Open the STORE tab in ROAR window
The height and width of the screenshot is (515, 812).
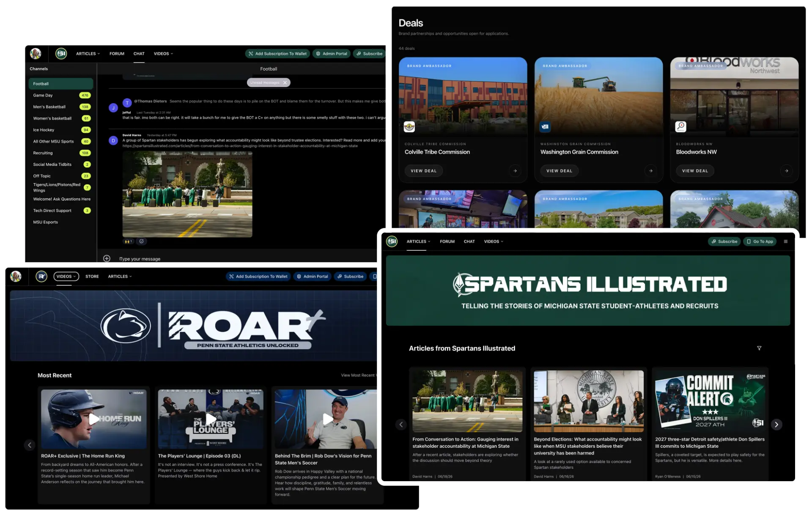(x=92, y=277)
